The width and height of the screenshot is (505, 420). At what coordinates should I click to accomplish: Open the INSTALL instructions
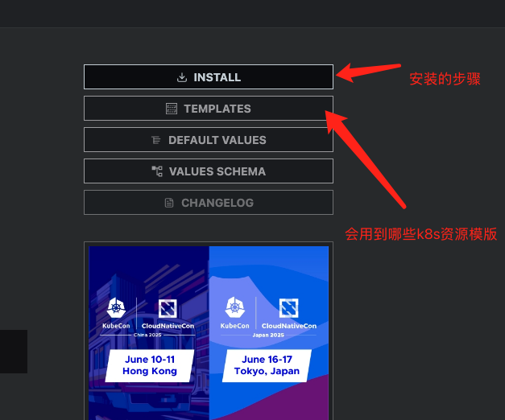[209, 77]
